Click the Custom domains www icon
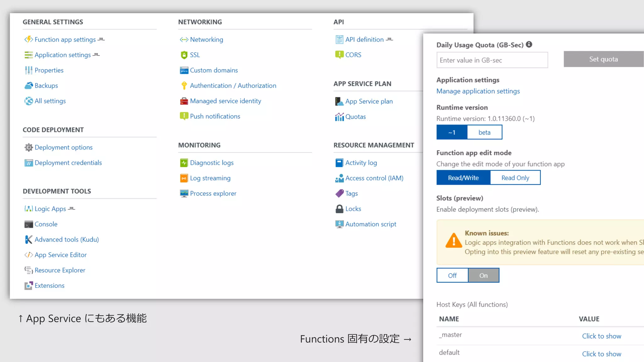644x362 pixels. click(184, 70)
